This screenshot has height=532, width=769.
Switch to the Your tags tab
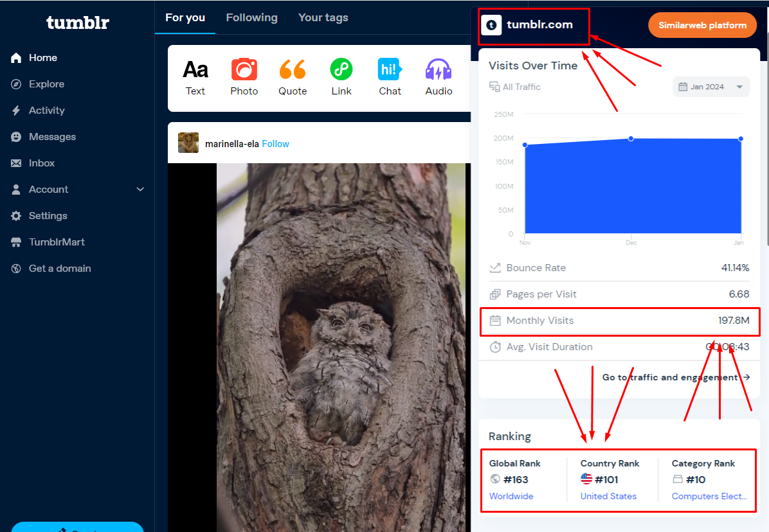coord(323,17)
